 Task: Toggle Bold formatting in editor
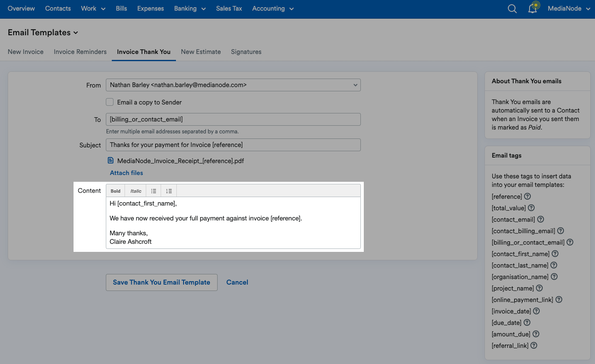(x=116, y=191)
